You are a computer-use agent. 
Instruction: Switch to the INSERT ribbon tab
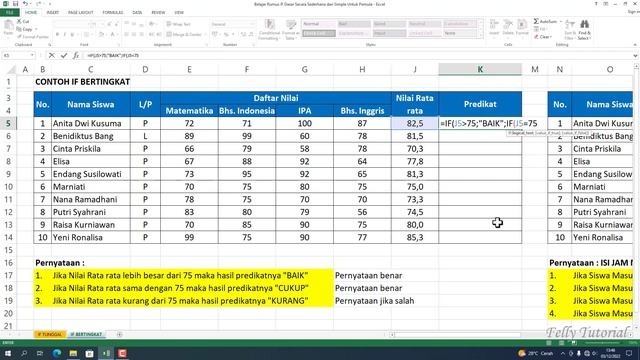click(x=53, y=13)
